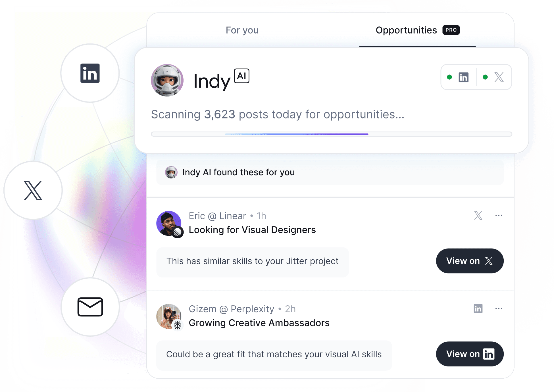Click the View on LinkedIn button
The width and height of the screenshot is (554, 392).
470,354
